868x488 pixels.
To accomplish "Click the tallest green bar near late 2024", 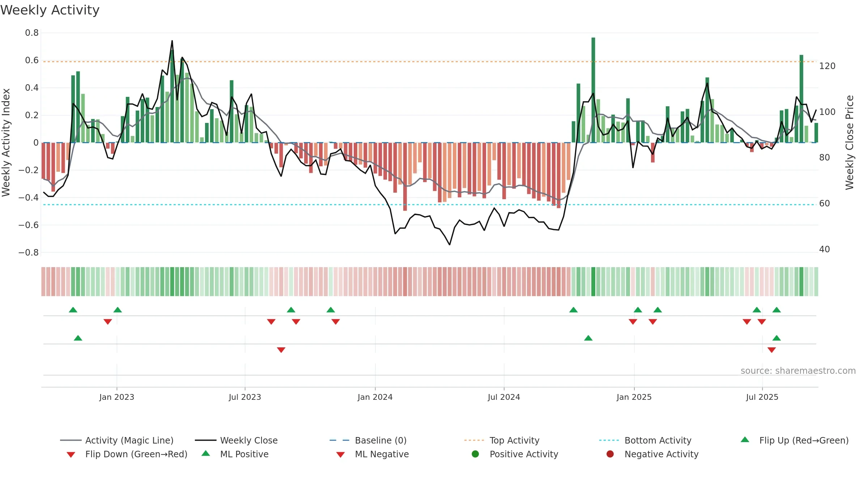I will [593, 90].
